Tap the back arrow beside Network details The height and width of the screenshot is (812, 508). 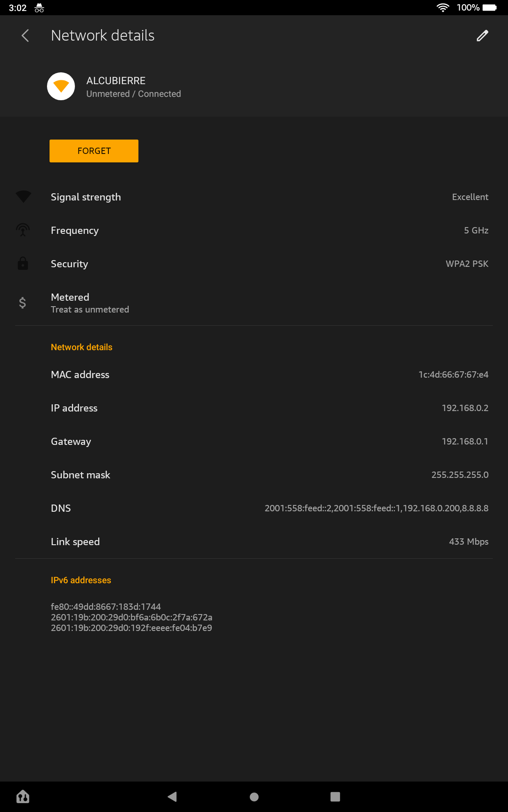coord(25,36)
